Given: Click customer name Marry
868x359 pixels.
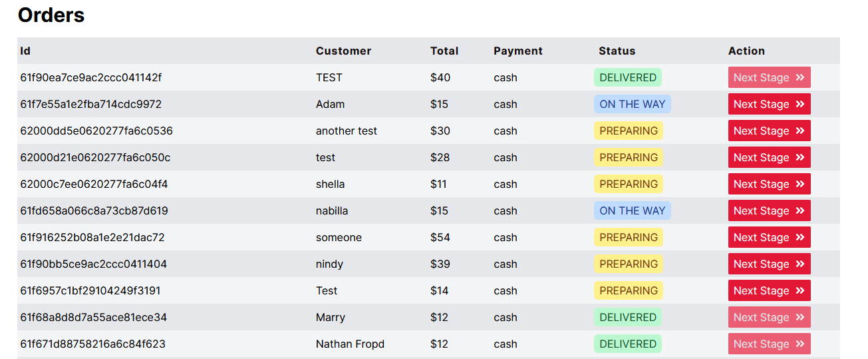Looking at the screenshot, I should click(331, 317).
